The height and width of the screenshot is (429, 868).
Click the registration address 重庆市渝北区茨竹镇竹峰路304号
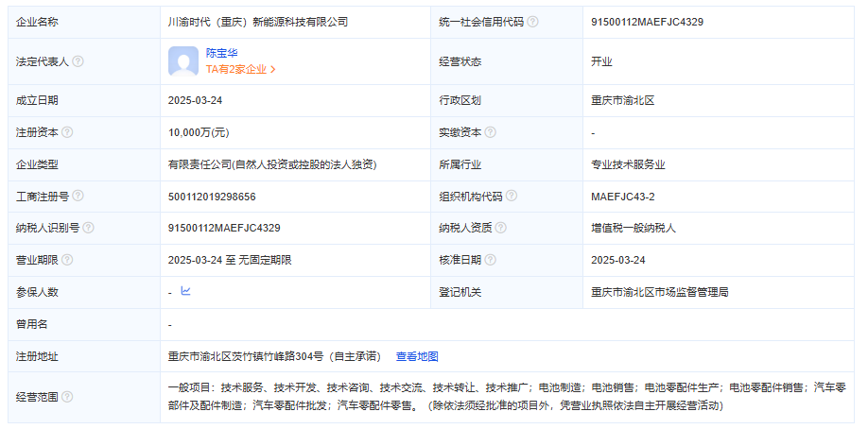point(274,356)
